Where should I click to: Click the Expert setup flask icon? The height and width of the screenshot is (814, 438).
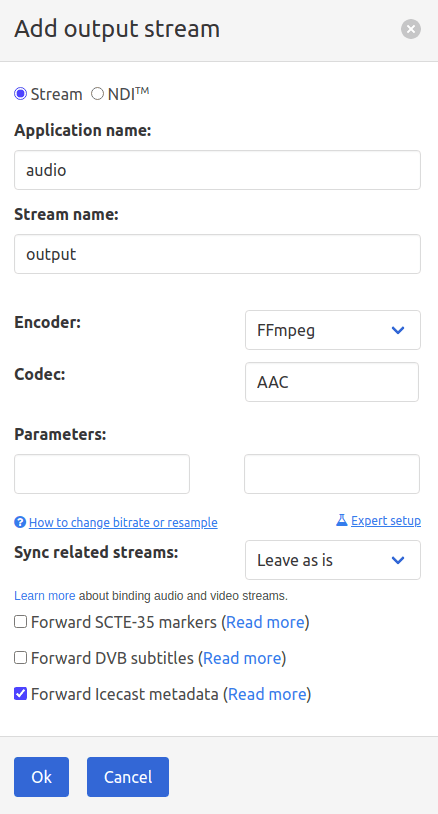click(x=341, y=520)
